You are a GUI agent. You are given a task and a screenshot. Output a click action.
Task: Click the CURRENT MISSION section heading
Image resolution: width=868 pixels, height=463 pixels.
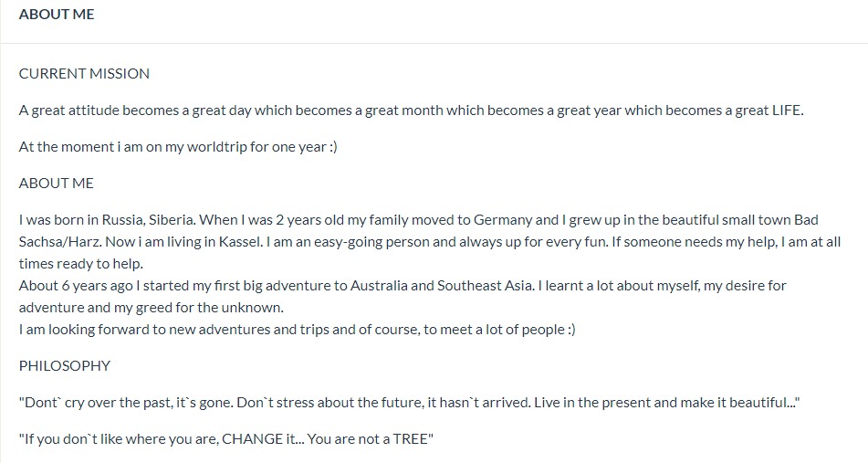coord(84,74)
